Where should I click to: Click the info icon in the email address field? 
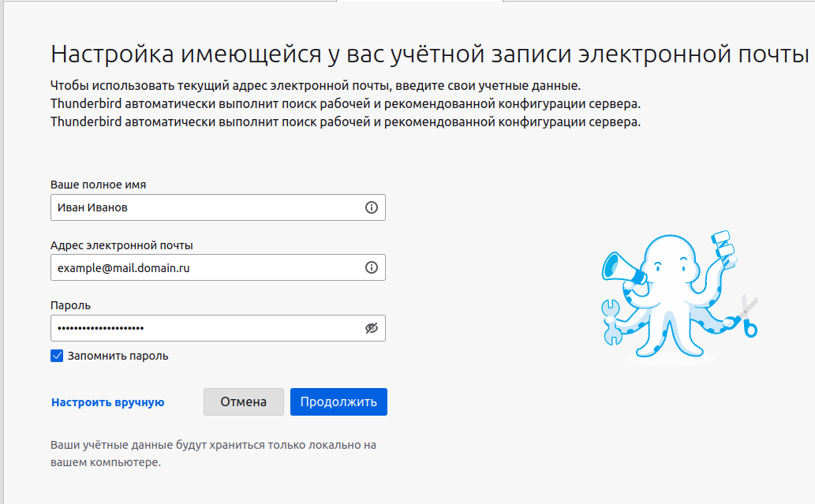tap(371, 267)
